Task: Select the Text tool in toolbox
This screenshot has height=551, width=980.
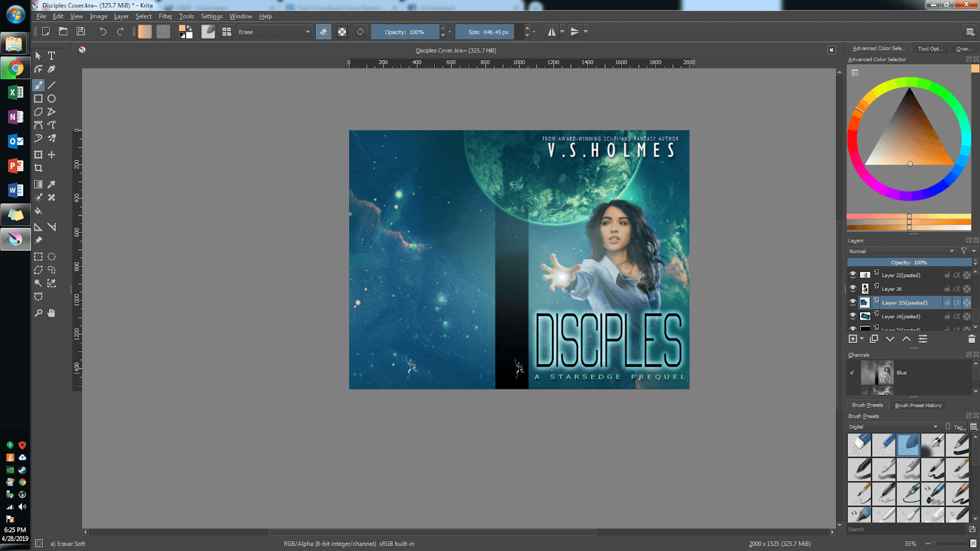Action: tap(51, 56)
